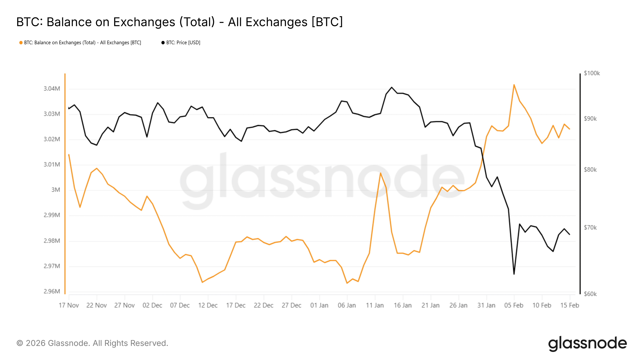
Task: Click the '$80k' price axis label
Action: 590,170
